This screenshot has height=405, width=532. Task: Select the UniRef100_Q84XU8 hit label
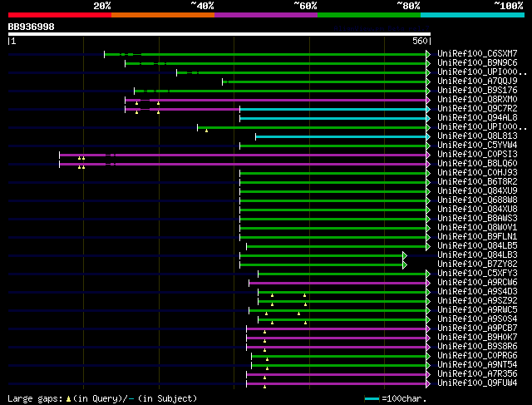tap(477, 210)
